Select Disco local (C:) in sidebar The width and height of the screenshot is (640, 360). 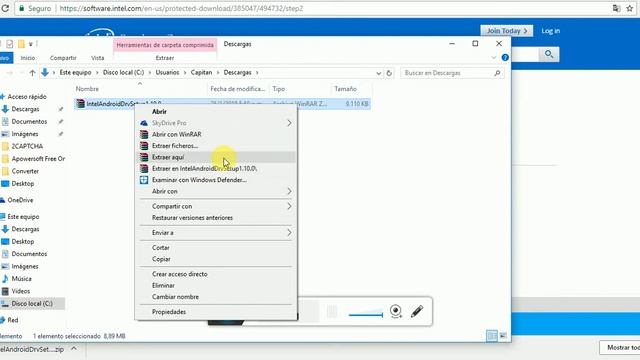point(32,304)
